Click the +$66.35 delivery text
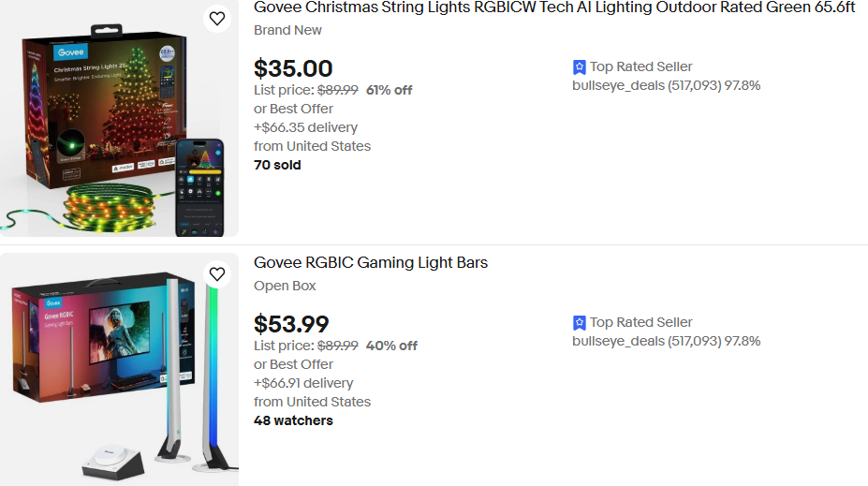Viewport: 868px width, 486px height. point(305,127)
